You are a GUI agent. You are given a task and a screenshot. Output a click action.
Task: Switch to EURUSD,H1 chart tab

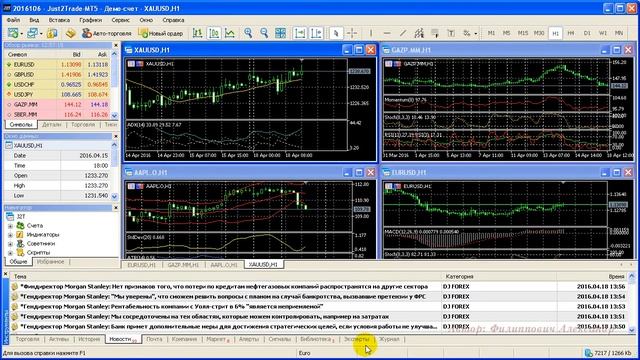[142, 265]
